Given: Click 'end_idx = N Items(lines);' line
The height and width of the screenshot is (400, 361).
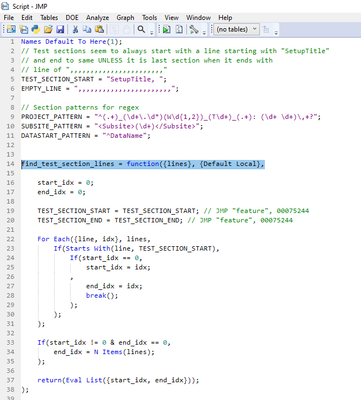Looking at the screenshot, I should point(104,352).
